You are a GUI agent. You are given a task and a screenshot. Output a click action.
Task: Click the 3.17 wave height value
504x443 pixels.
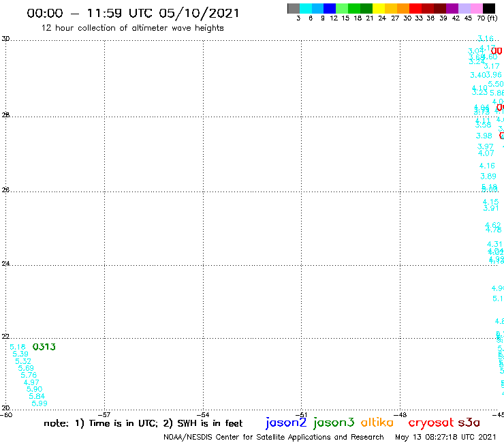pos(492,66)
